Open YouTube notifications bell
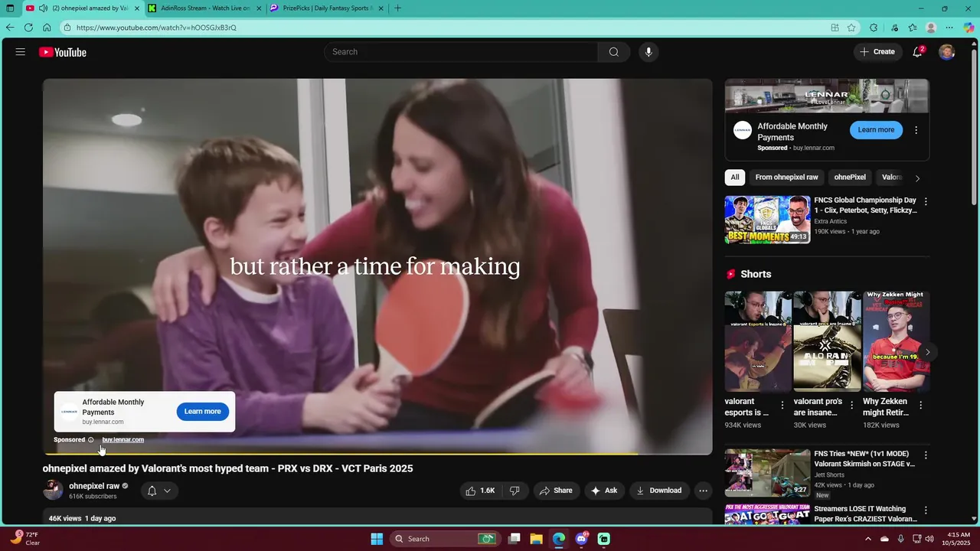 pos(917,52)
